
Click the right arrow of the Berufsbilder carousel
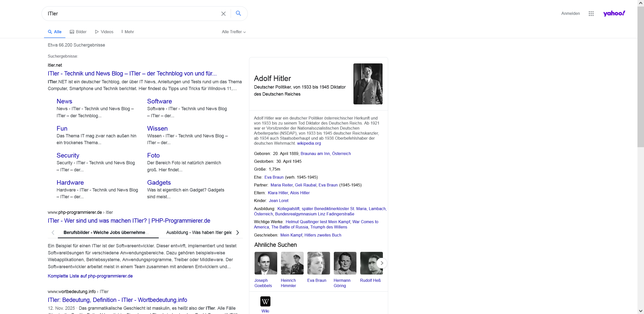[237, 232]
